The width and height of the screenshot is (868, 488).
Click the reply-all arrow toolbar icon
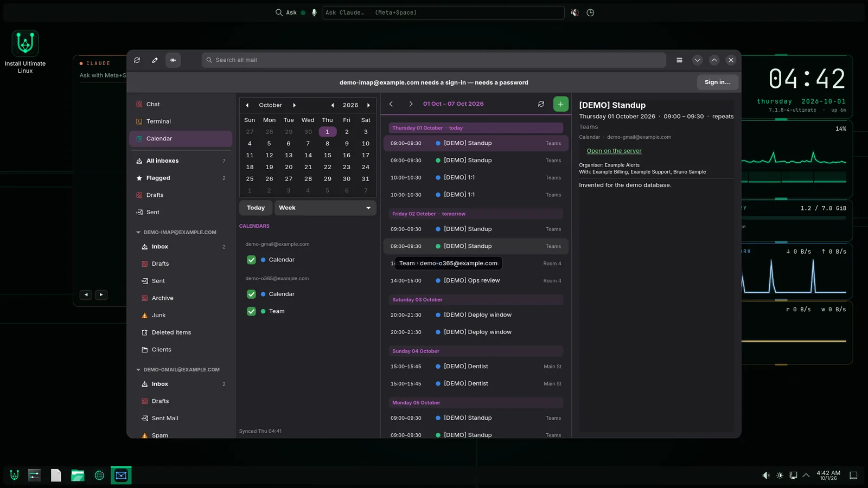173,60
